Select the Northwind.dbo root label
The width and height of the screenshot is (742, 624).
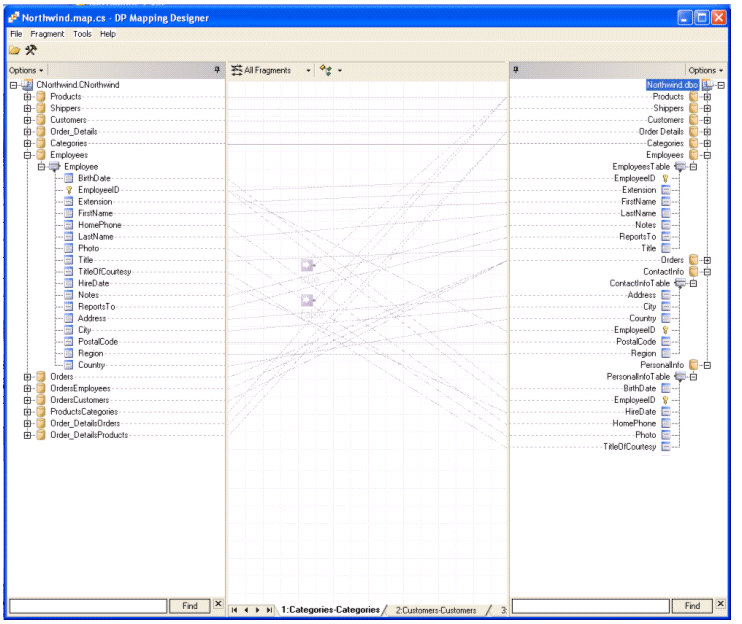coord(672,85)
